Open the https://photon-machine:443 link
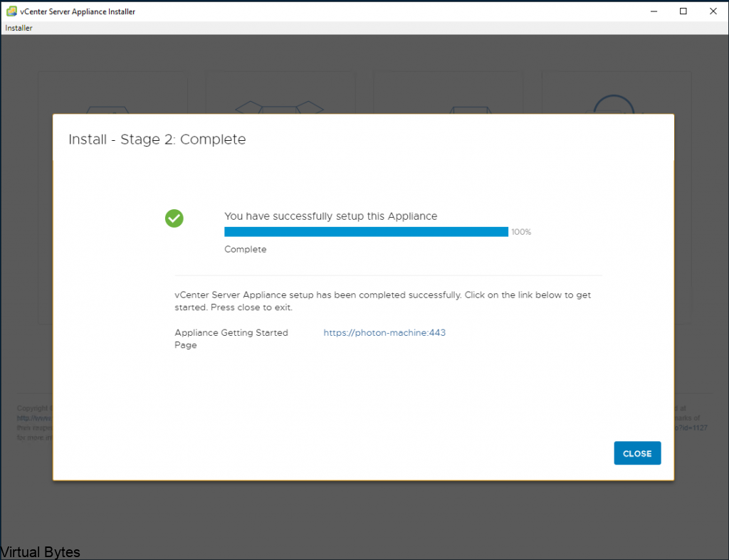729x560 pixels. click(x=384, y=333)
